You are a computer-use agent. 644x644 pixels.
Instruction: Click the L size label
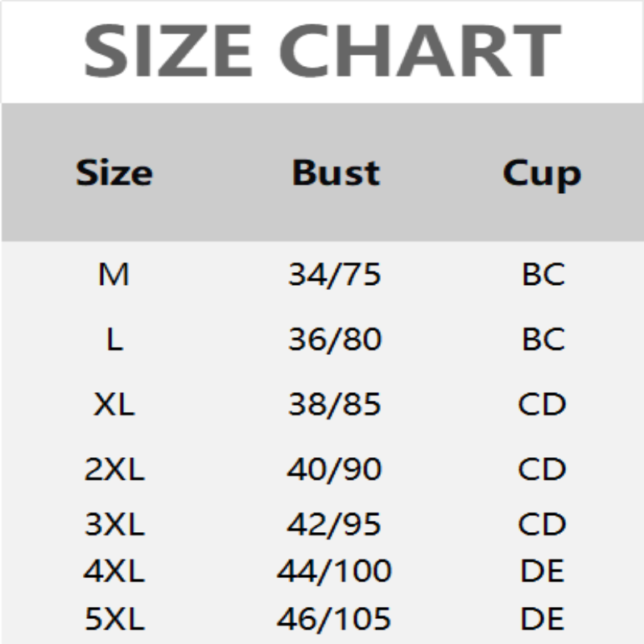click(x=114, y=340)
